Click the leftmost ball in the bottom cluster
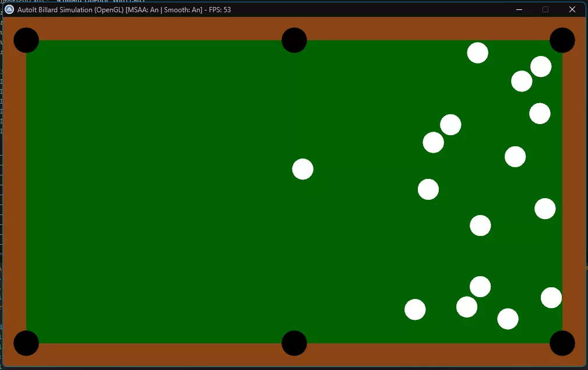 pyautogui.click(x=415, y=309)
